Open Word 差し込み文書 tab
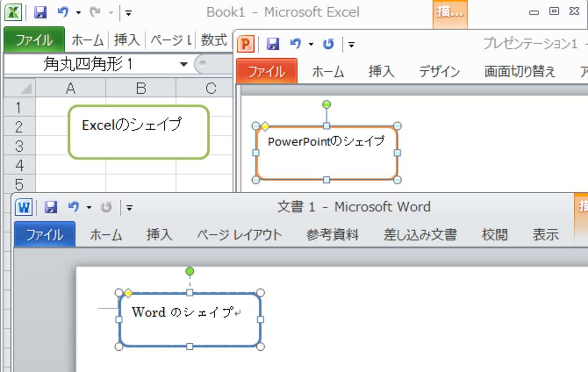The width and height of the screenshot is (588, 372). point(420,235)
